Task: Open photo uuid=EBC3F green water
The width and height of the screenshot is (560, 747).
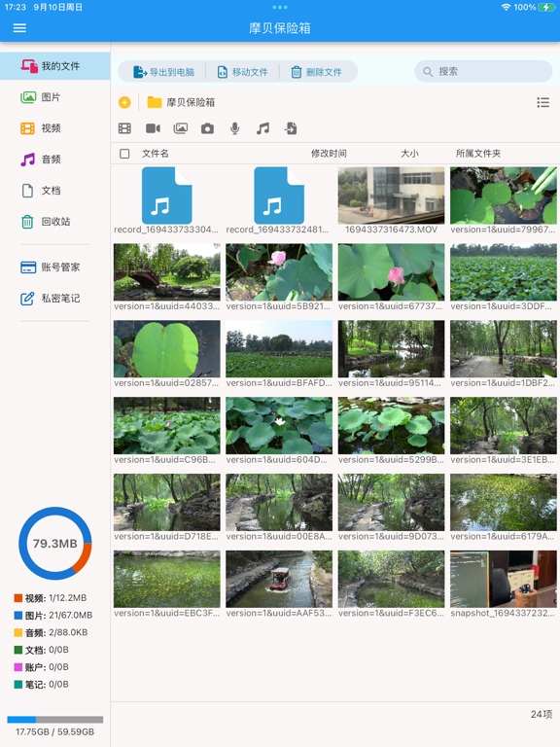Action: point(166,584)
